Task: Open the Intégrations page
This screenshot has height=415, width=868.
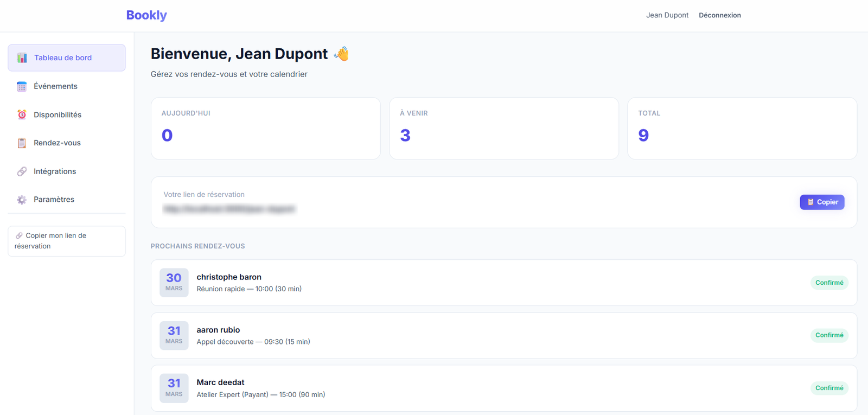Action: point(67,171)
